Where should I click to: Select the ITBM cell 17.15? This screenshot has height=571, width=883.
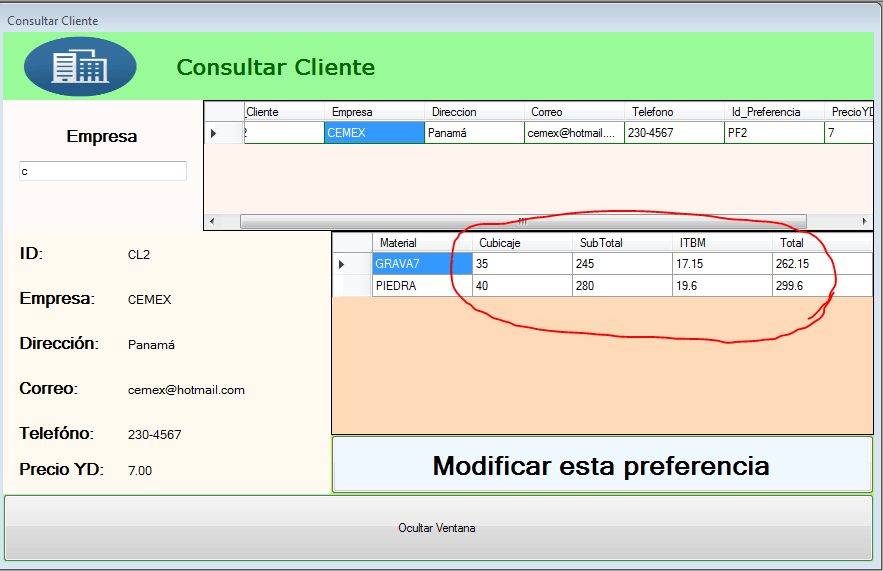click(x=722, y=264)
